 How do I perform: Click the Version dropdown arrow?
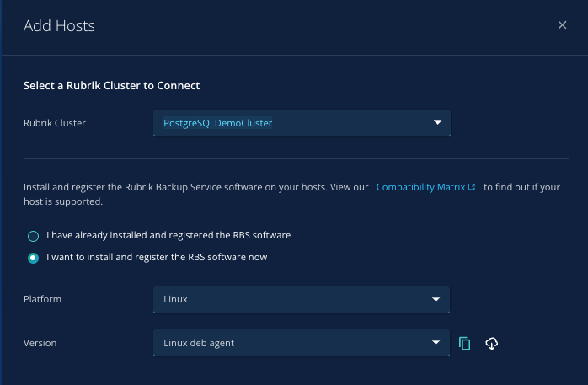436,342
